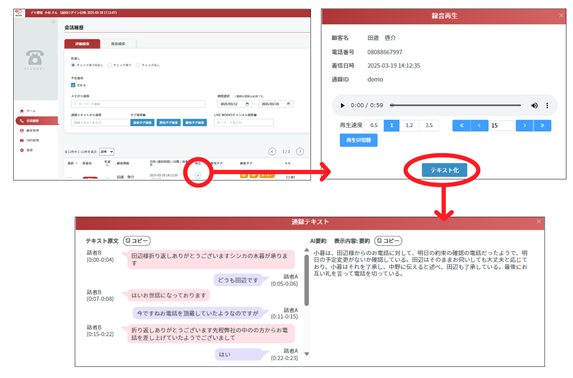Click the memo keyword search field with magnifier
This screenshot has height=378, width=573.
pyautogui.click(x=138, y=104)
